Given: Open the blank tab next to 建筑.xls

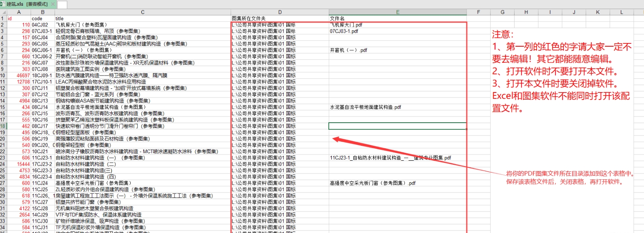Looking at the screenshot, I should point(62,5).
